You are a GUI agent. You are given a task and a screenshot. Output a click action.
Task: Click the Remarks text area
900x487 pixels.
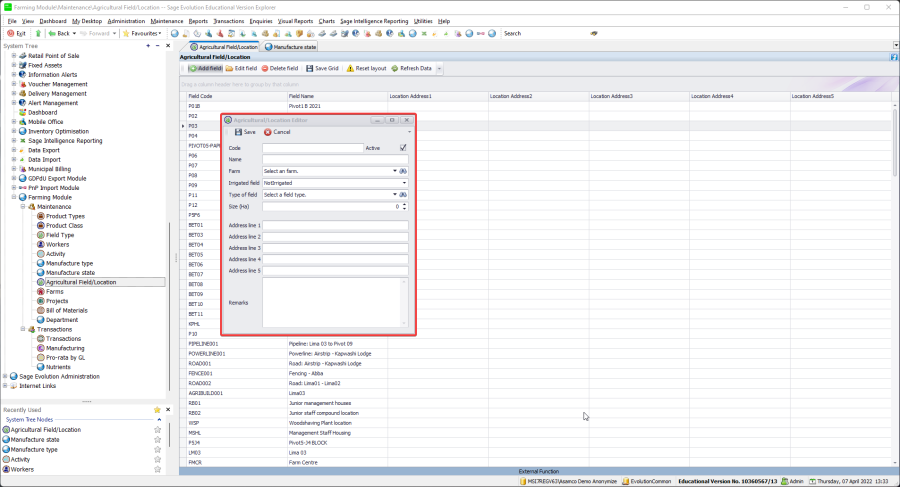(x=334, y=302)
